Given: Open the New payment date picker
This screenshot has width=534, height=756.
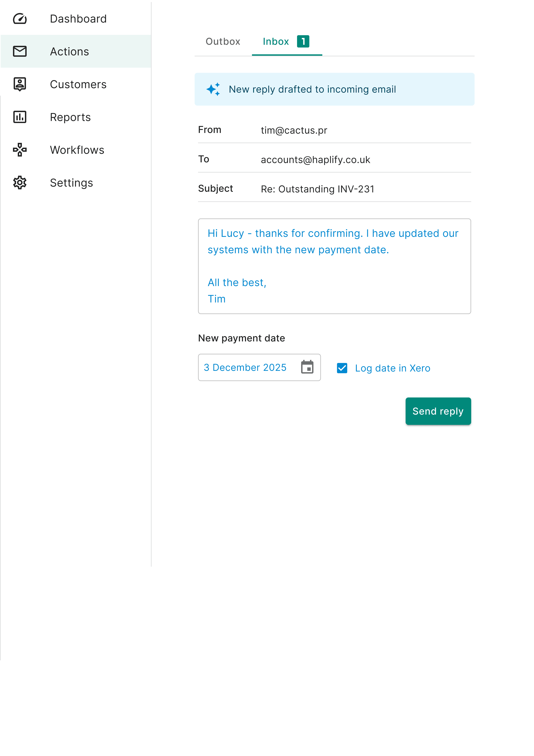Looking at the screenshot, I should point(259,367).
